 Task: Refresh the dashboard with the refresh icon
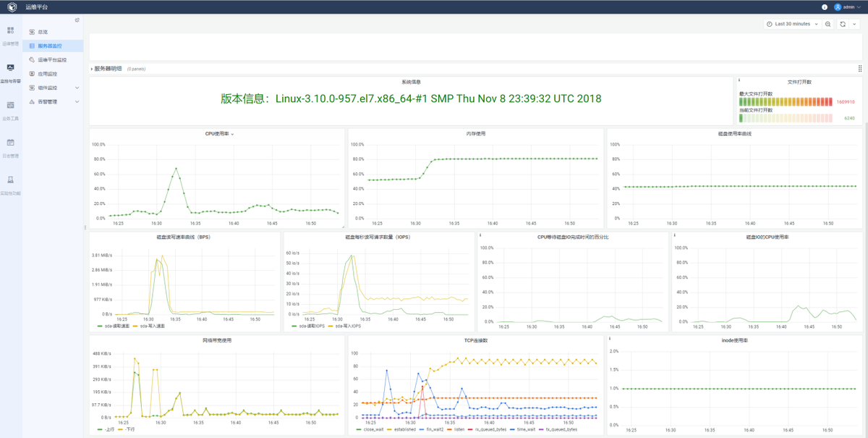843,24
